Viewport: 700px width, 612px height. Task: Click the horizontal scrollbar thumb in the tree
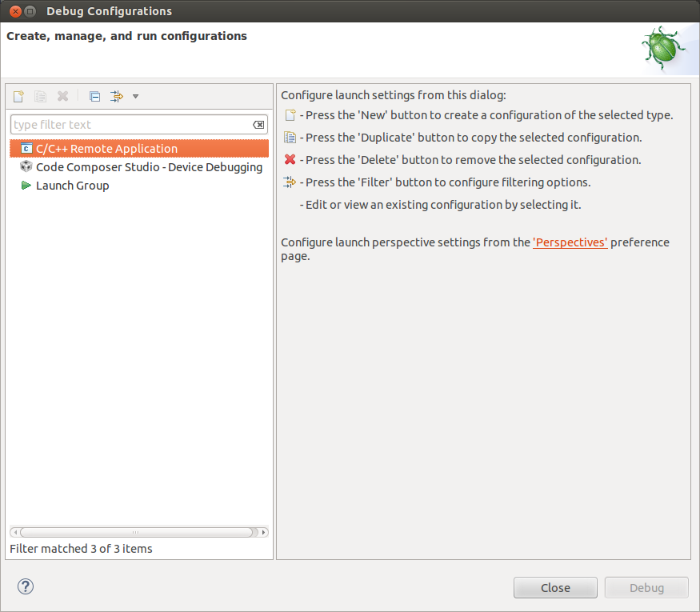pos(136,532)
